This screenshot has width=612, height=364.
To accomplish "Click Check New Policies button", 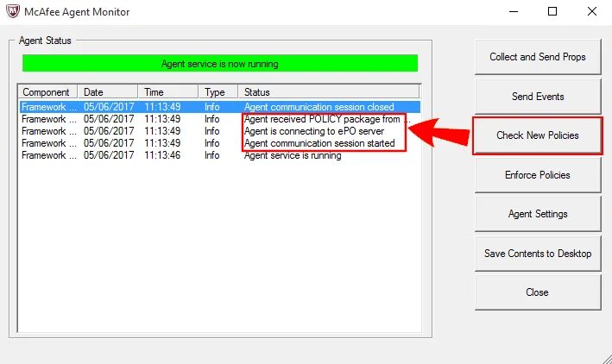I will tap(538, 135).
